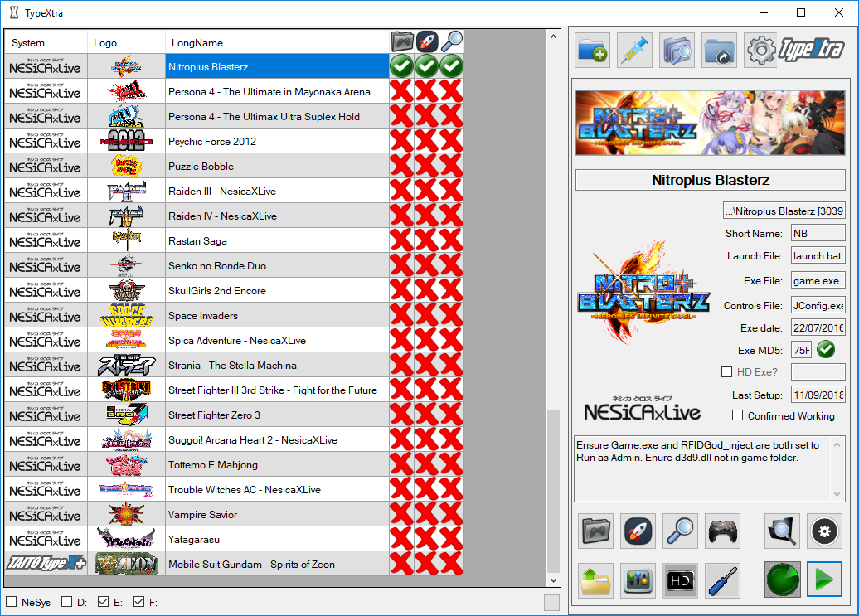Click the mixer sliders button
This screenshot has width=859, height=616.
(638, 580)
